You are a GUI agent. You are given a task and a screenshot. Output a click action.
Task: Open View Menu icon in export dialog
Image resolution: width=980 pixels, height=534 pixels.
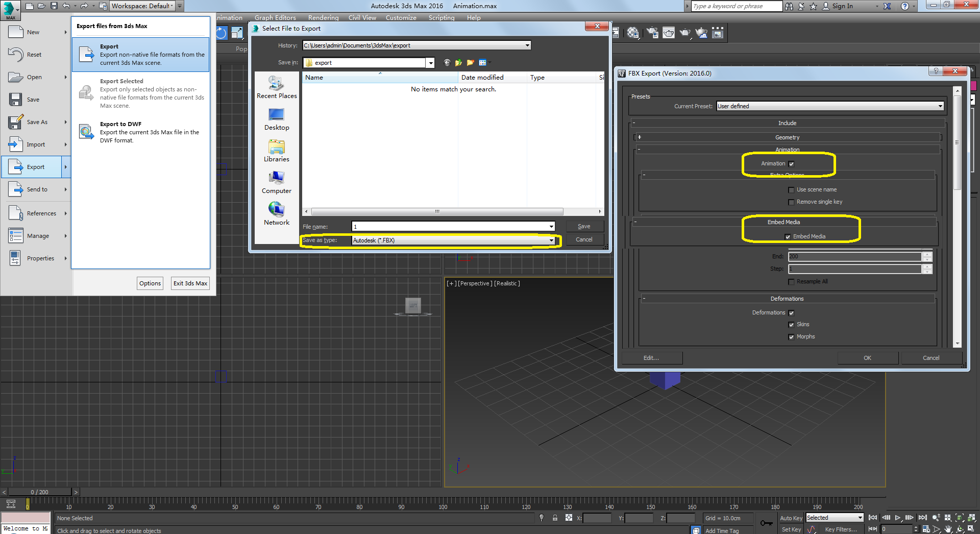[483, 63]
